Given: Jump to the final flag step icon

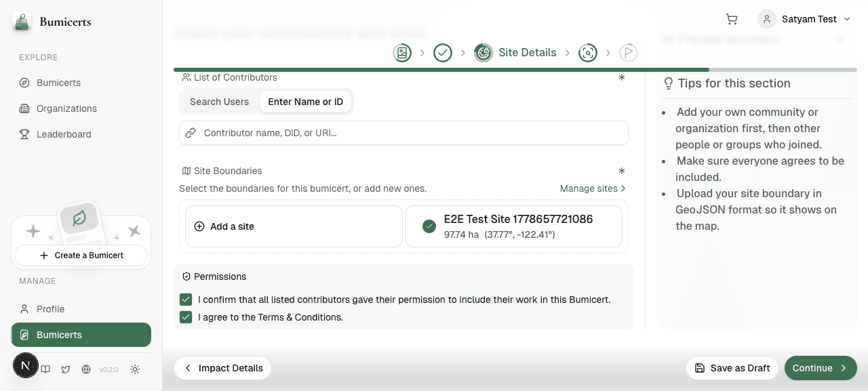Looking at the screenshot, I should (x=629, y=52).
